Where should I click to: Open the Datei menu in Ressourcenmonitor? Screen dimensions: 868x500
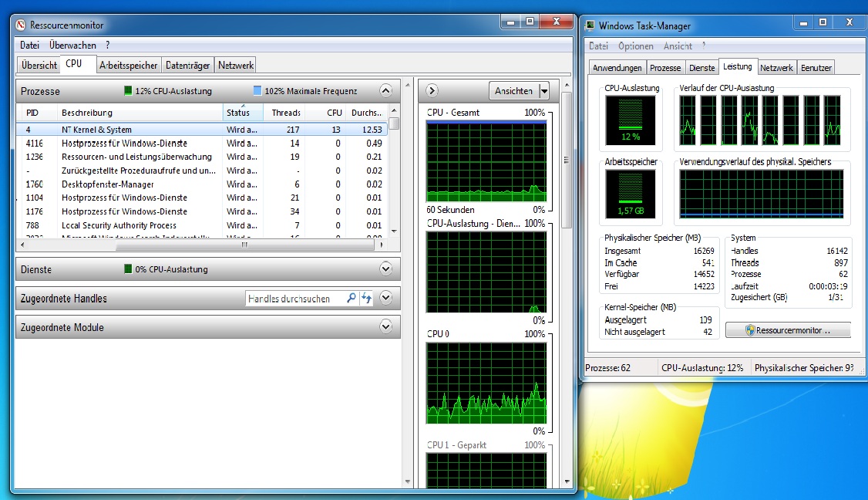[29, 45]
